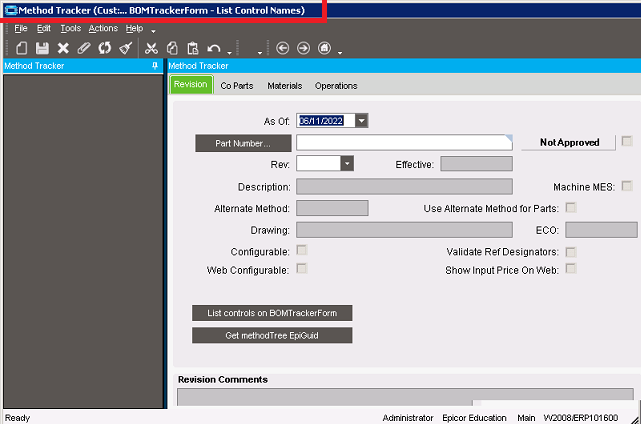Click the Not Approved button

(569, 142)
